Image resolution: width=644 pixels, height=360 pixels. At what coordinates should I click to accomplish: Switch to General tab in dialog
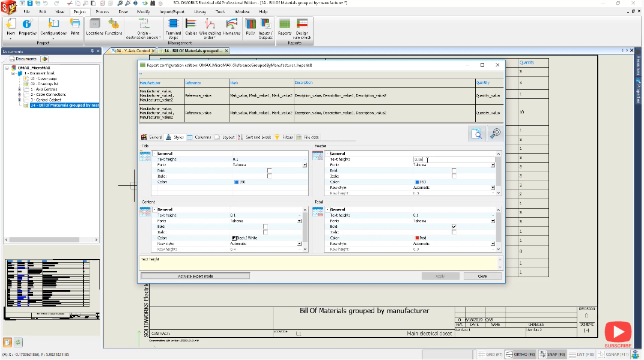point(151,137)
